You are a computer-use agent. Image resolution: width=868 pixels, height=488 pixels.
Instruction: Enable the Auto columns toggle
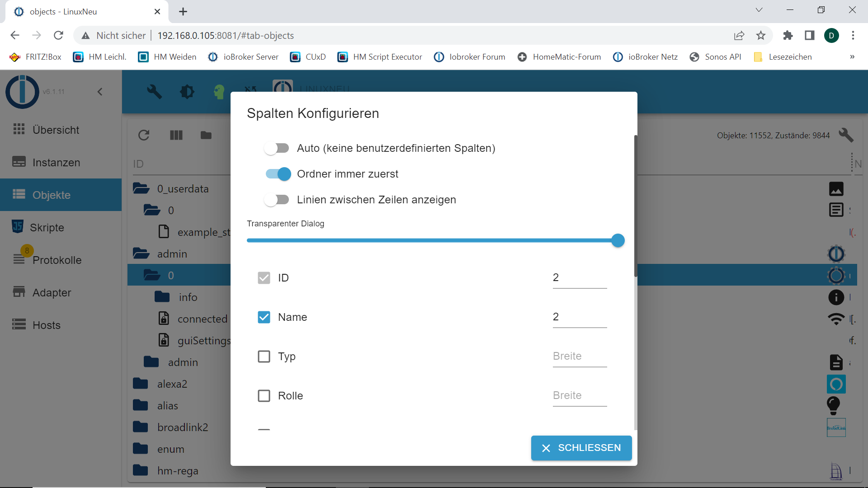277,148
